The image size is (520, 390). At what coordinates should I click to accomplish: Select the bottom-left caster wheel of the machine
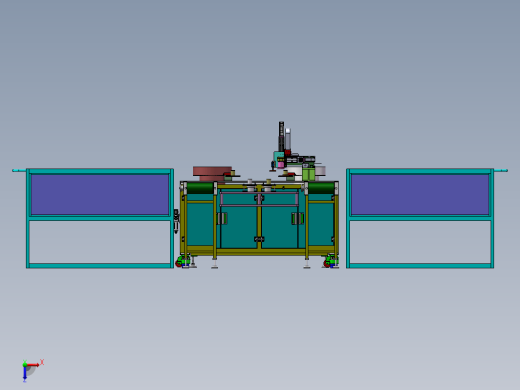(182, 261)
